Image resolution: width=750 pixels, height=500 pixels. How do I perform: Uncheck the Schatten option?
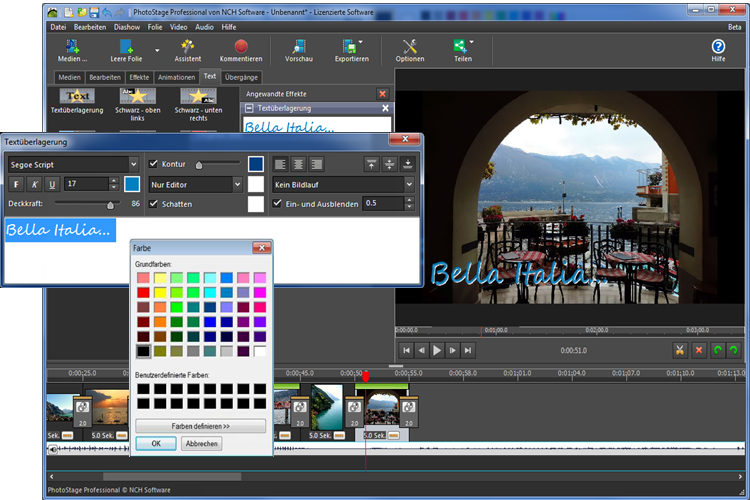pyautogui.click(x=153, y=204)
